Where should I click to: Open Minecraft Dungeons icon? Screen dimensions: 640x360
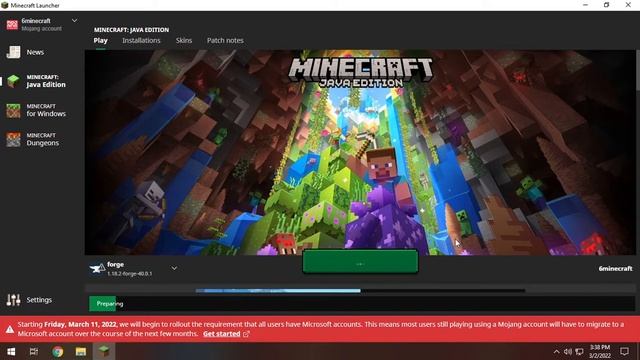13,140
